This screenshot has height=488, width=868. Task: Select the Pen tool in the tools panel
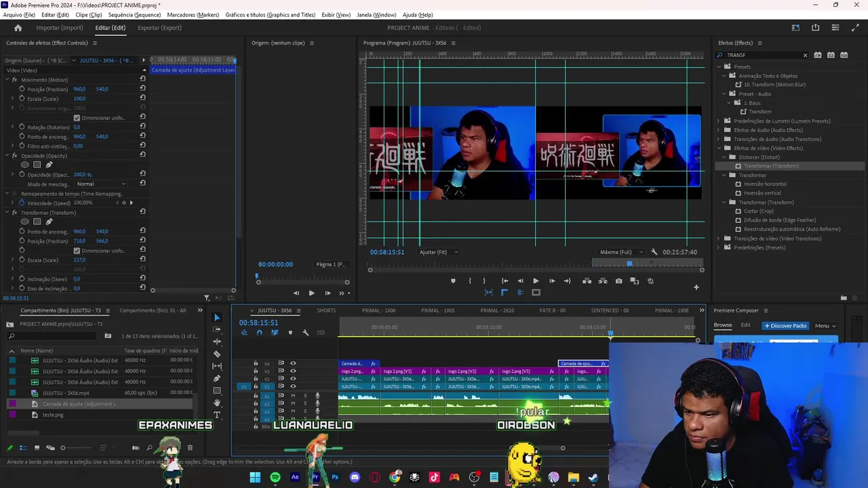[217, 378]
